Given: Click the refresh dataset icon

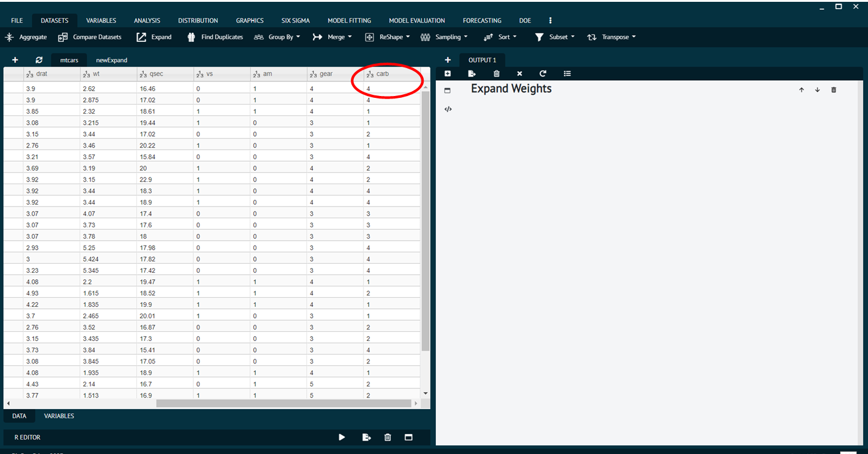Looking at the screenshot, I should coord(39,60).
